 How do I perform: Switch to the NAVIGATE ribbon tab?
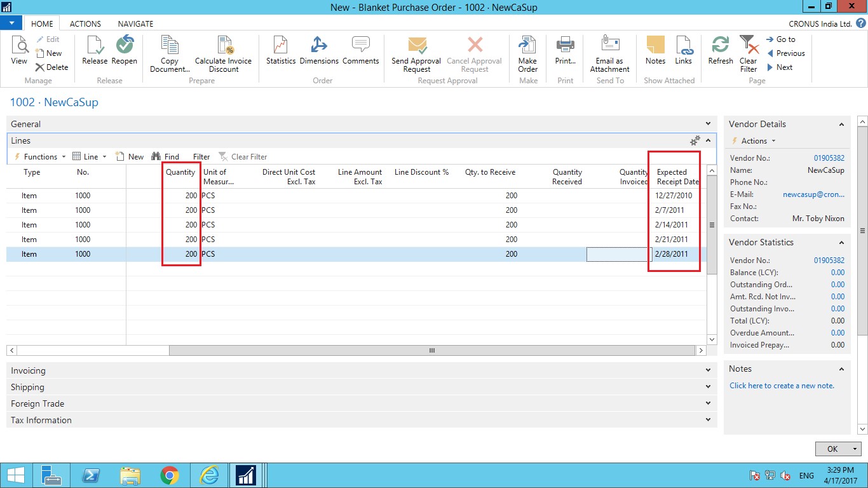135,24
